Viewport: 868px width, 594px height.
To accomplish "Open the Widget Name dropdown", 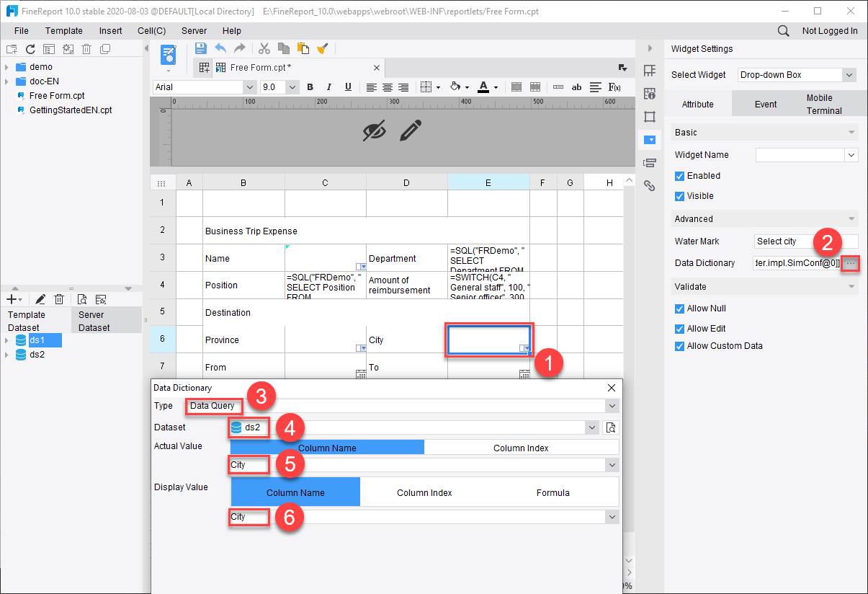I will [x=851, y=155].
